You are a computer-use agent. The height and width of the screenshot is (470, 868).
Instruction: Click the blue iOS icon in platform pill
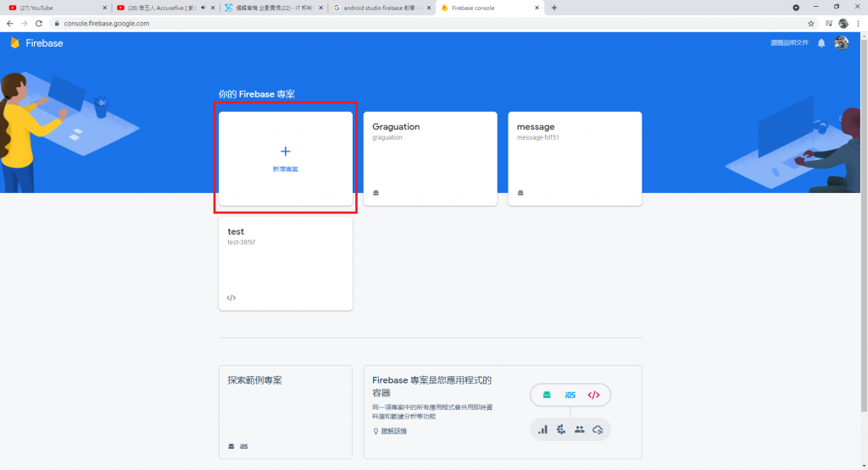click(x=570, y=395)
